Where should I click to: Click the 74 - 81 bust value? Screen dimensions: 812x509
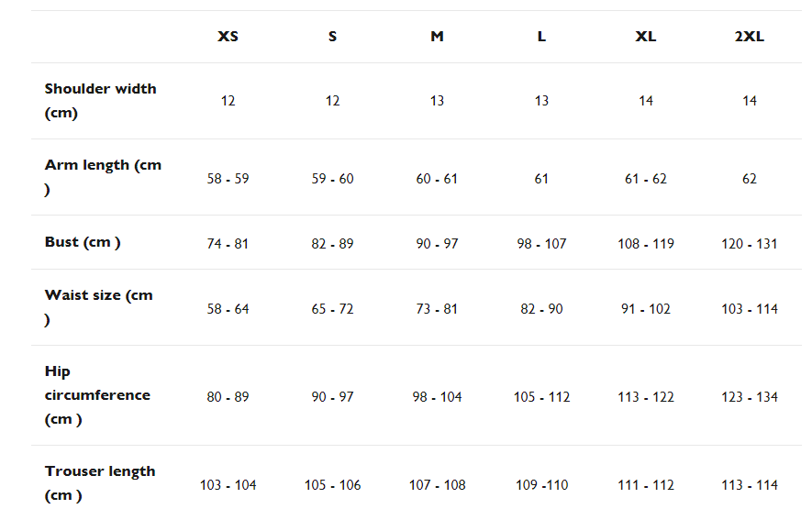pyautogui.click(x=228, y=244)
